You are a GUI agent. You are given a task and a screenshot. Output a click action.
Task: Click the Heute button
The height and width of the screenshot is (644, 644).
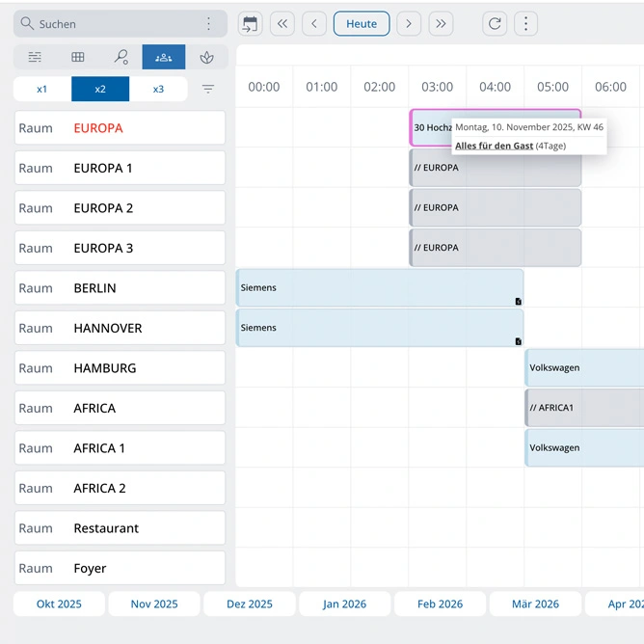pyautogui.click(x=362, y=24)
